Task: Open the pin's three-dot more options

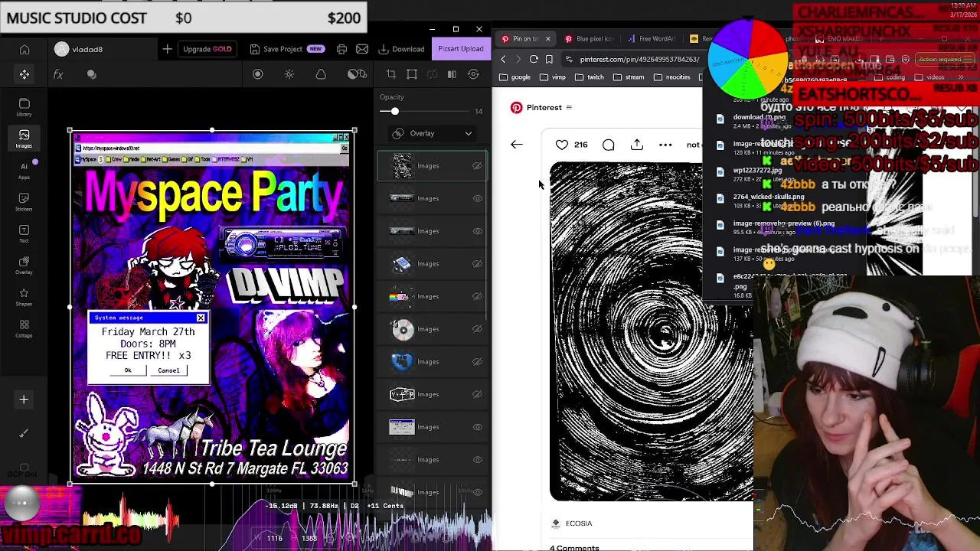Action: tap(665, 145)
